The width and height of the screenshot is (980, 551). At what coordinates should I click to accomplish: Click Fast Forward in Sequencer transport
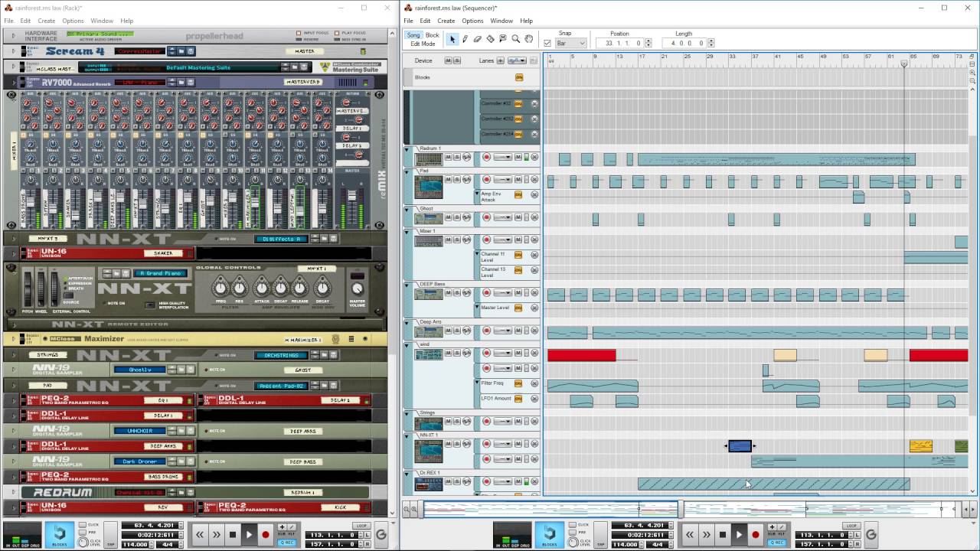click(706, 535)
